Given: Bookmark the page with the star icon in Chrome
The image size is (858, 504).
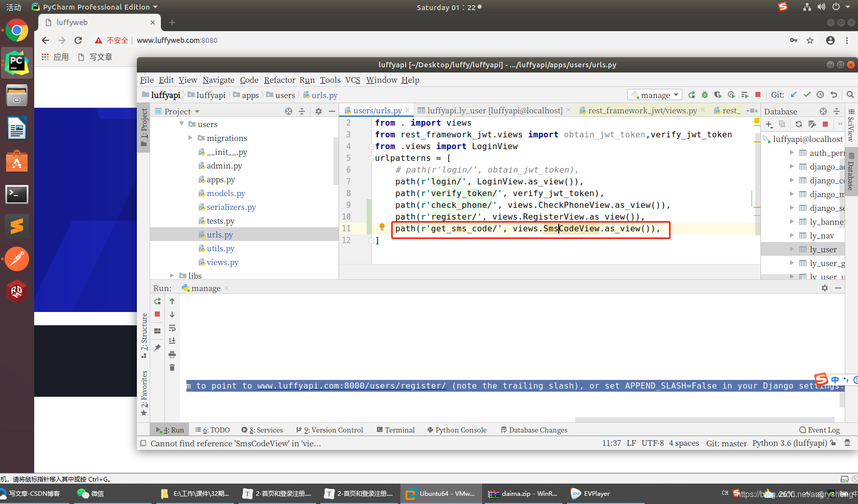Looking at the screenshot, I should pos(810,40).
